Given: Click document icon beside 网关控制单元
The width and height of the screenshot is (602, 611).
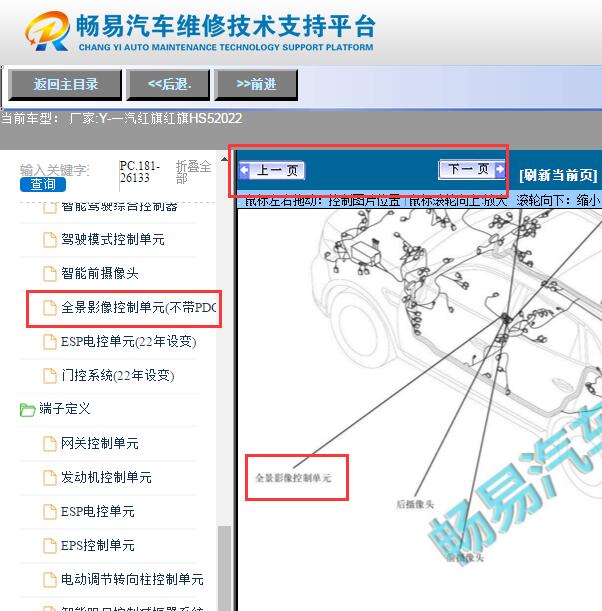Looking at the screenshot, I should pyautogui.click(x=49, y=443).
